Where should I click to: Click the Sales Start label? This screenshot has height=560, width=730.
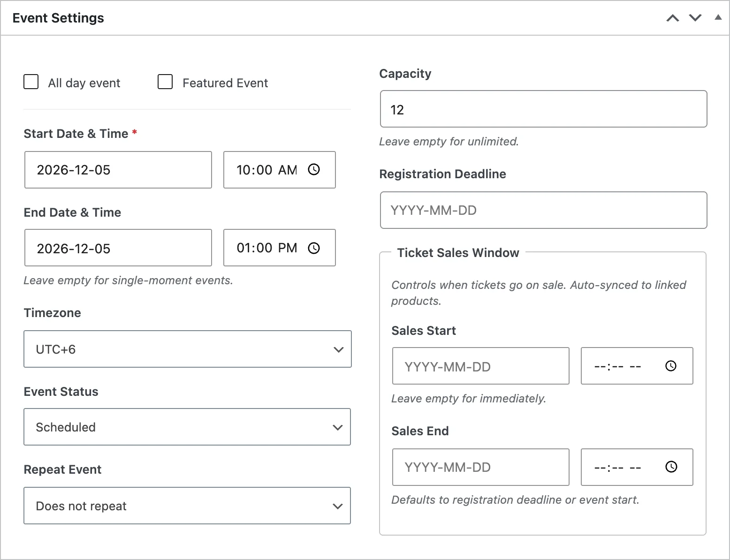tap(424, 331)
